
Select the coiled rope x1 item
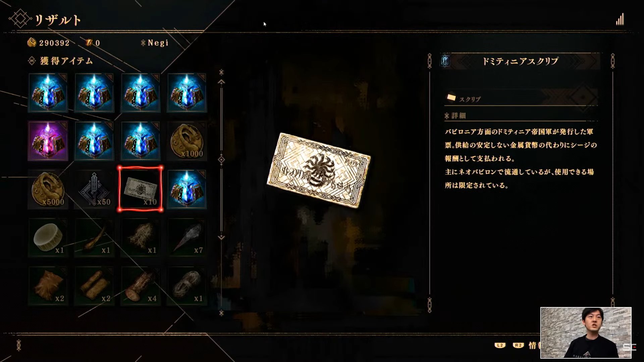tap(187, 286)
